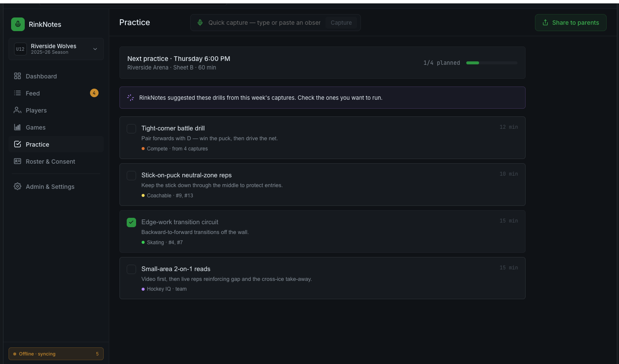The image size is (619, 364).
Task: Tick Stick-on-puck neutral-zone reps checkbox
Action: (131, 176)
